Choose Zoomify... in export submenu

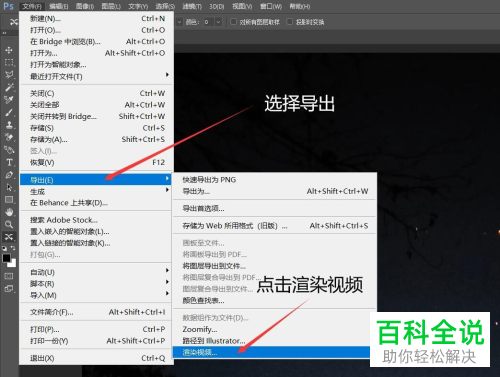[x=274, y=329]
